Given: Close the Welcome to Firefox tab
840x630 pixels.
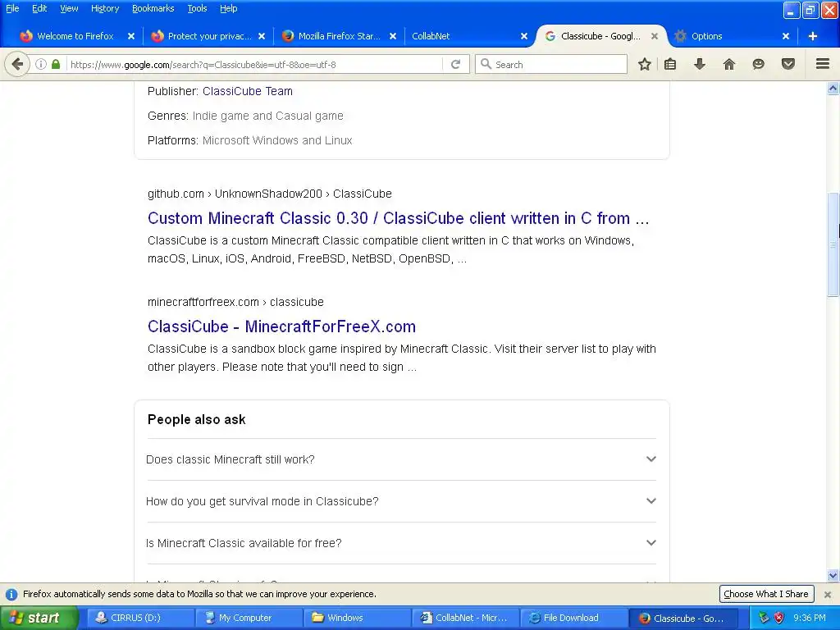Looking at the screenshot, I should tap(131, 36).
